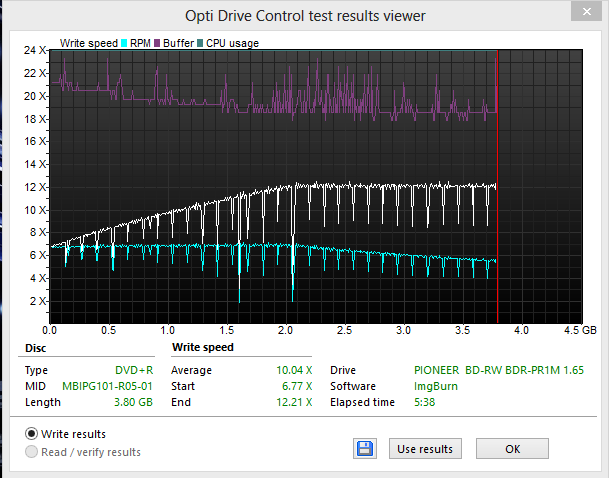This screenshot has height=478, width=609.
Task: Select the Read / verify results option
Action: [x=31, y=452]
